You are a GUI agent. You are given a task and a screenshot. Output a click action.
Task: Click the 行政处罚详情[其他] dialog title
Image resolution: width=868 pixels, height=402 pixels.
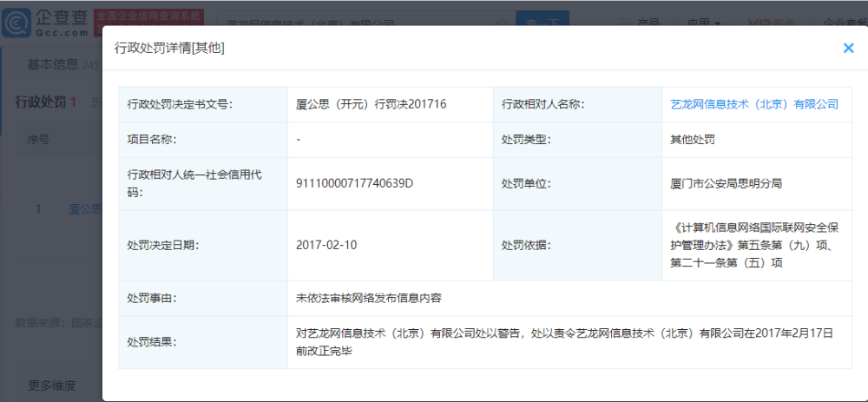[169, 48]
